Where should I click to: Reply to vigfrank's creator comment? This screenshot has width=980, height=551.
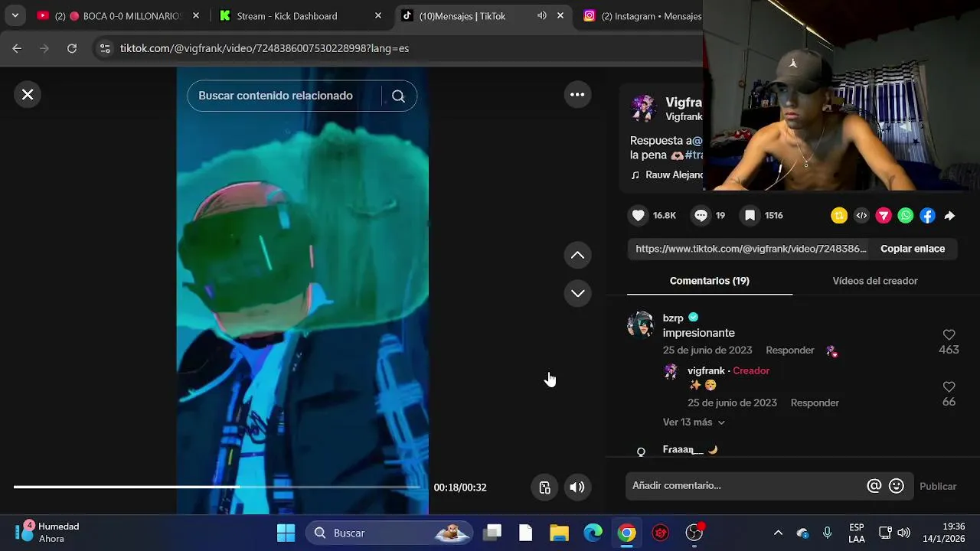pyautogui.click(x=815, y=403)
